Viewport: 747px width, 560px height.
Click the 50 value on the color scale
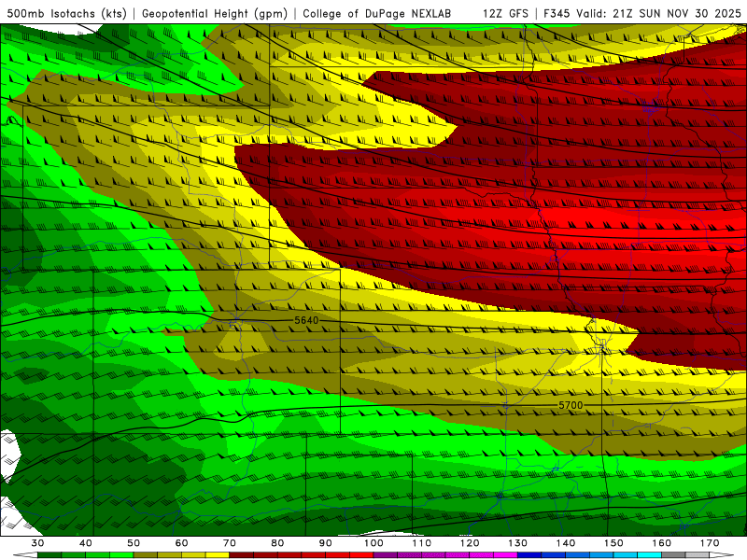point(134,543)
